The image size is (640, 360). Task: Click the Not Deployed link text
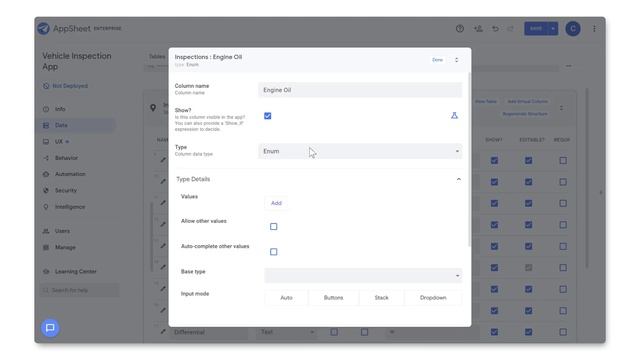pyautogui.click(x=70, y=86)
